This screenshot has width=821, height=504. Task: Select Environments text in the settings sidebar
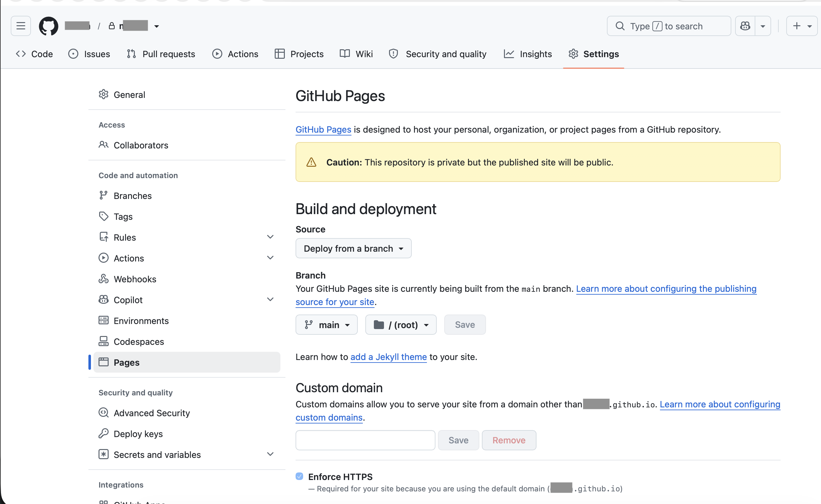click(141, 321)
